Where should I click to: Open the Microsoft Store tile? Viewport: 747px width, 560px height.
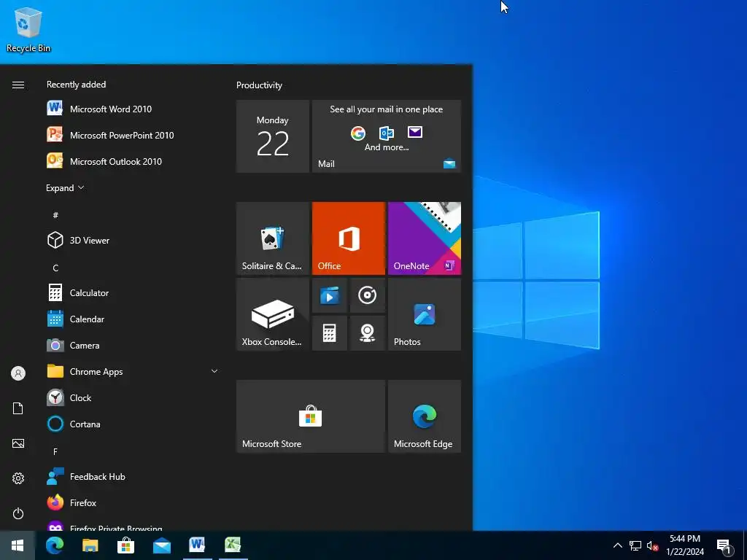(310, 416)
